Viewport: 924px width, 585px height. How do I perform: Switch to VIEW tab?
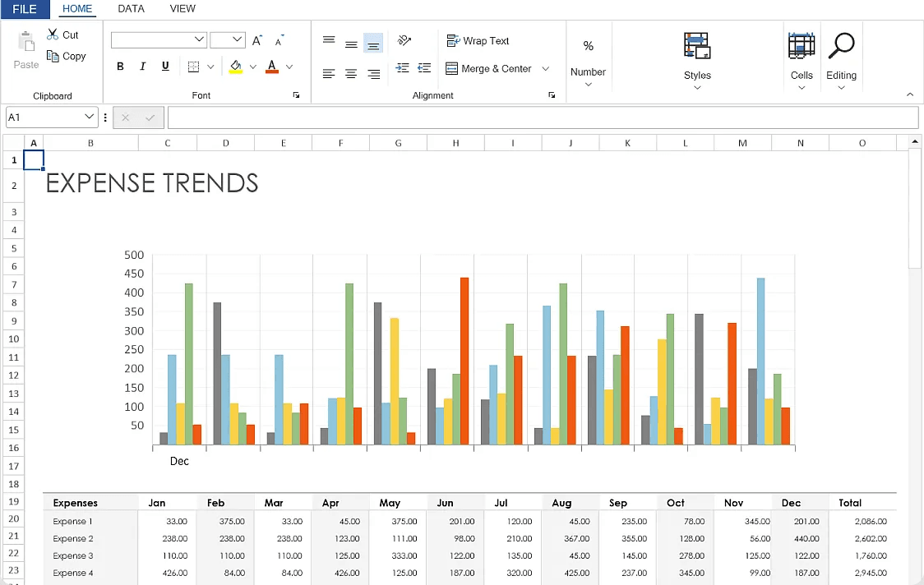point(182,9)
